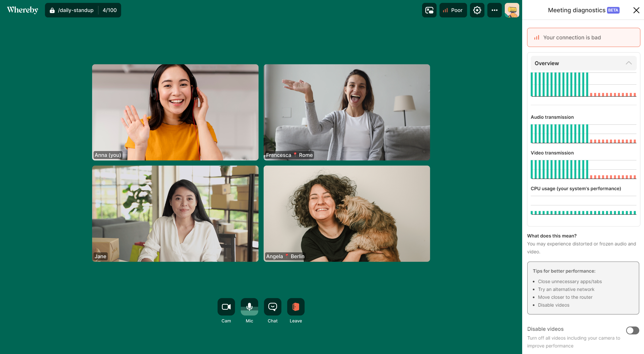644x354 pixels.
Task: Click the picture-in-picture layout icon
Action: click(429, 10)
